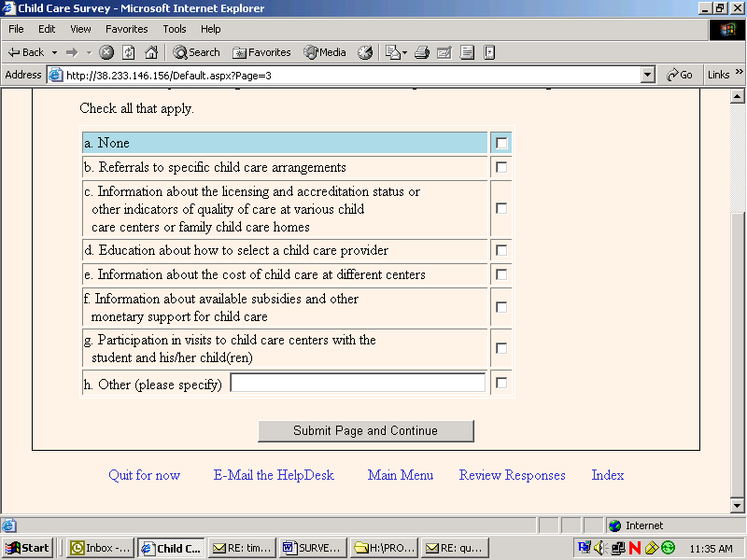Go to Home page icon
The width and height of the screenshot is (747, 560).
pyautogui.click(x=151, y=52)
